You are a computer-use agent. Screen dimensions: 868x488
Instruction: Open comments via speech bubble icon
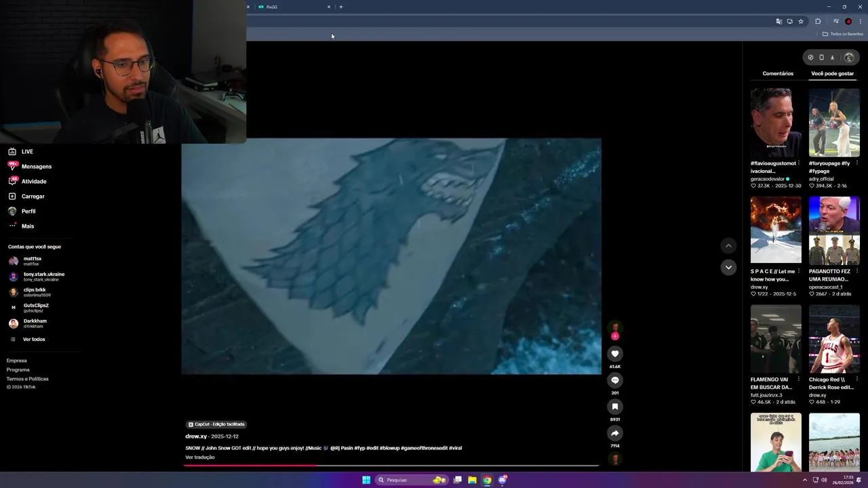pos(615,380)
